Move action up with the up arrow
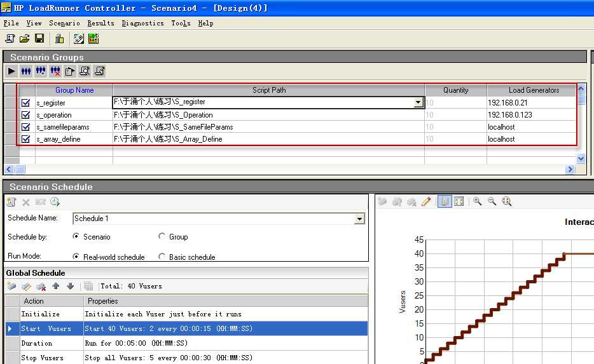594x364 pixels. coord(56,286)
